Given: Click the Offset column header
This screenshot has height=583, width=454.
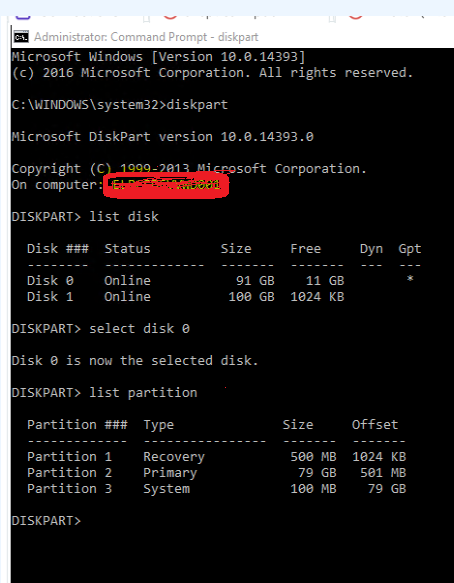Looking at the screenshot, I should pyautogui.click(x=375, y=425).
